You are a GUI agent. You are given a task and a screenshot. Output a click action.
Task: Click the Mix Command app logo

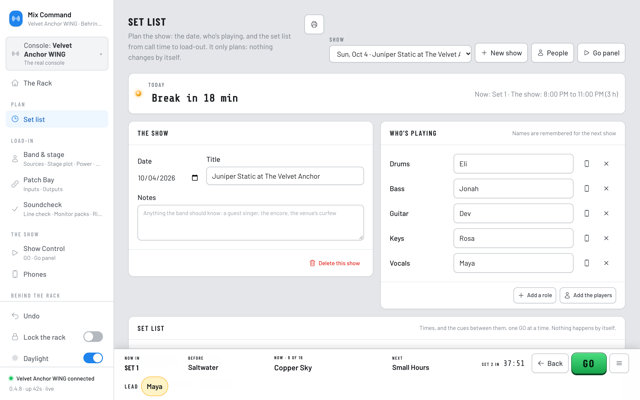pyautogui.click(x=16, y=19)
